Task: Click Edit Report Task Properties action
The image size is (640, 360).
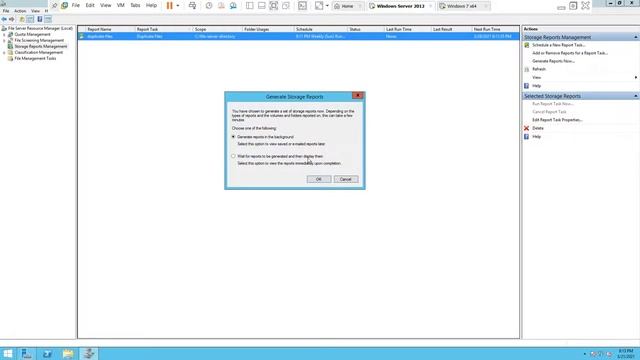Action: [x=557, y=120]
